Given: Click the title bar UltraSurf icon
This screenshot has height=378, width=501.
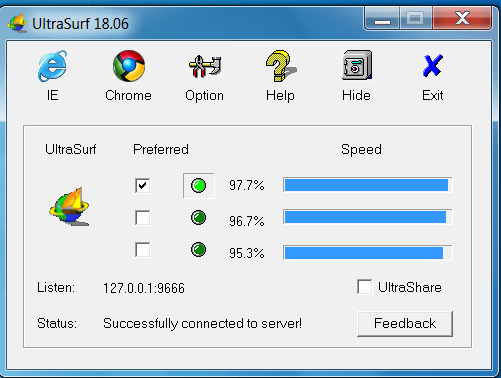Looking at the screenshot, I should pos(17,23).
